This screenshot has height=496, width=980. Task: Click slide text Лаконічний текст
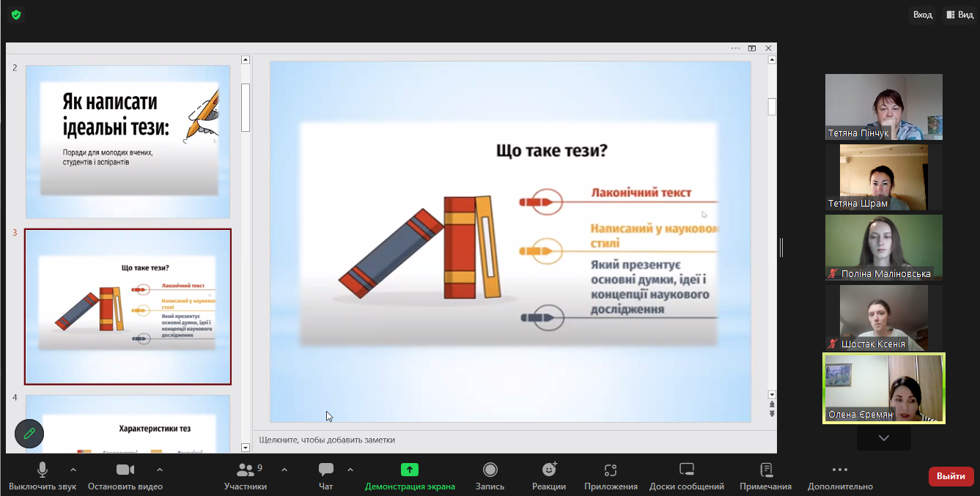click(641, 193)
